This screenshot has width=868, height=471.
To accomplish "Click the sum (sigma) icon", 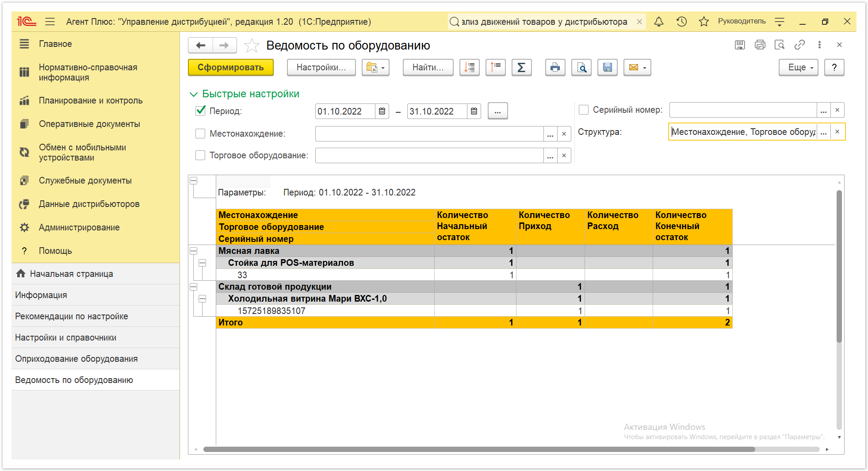I will [x=522, y=67].
